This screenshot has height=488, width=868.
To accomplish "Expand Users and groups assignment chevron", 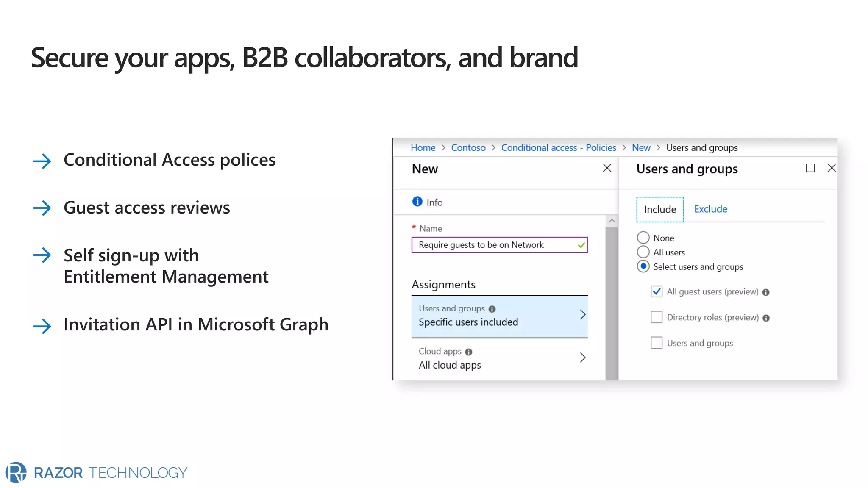I will tap(583, 315).
